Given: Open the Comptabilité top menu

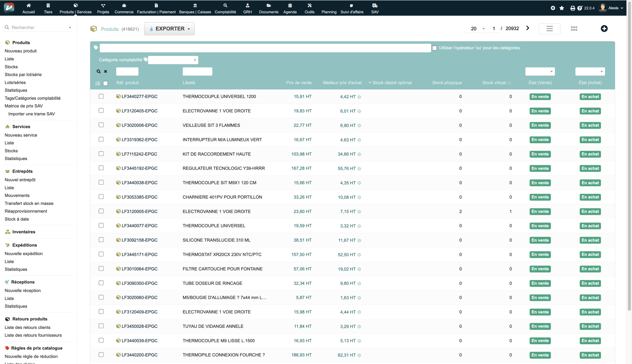Looking at the screenshot, I should [225, 8].
